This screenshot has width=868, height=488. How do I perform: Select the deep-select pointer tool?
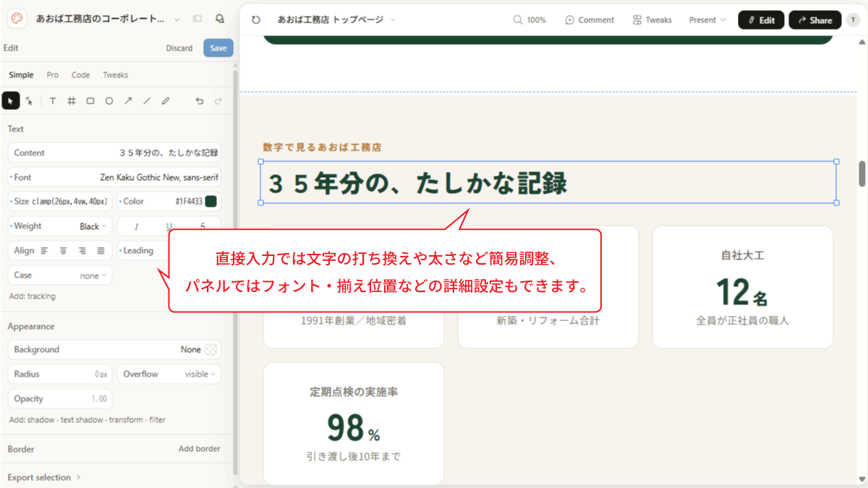point(29,101)
